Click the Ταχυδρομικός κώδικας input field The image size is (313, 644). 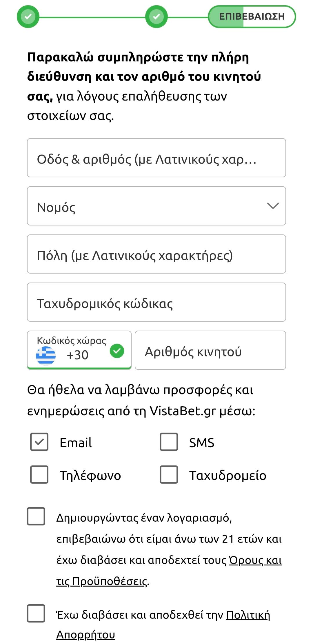click(x=156, y=302)
